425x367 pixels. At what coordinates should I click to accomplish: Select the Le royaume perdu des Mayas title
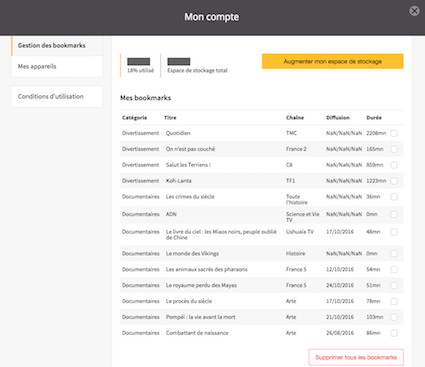pos(201,285)
